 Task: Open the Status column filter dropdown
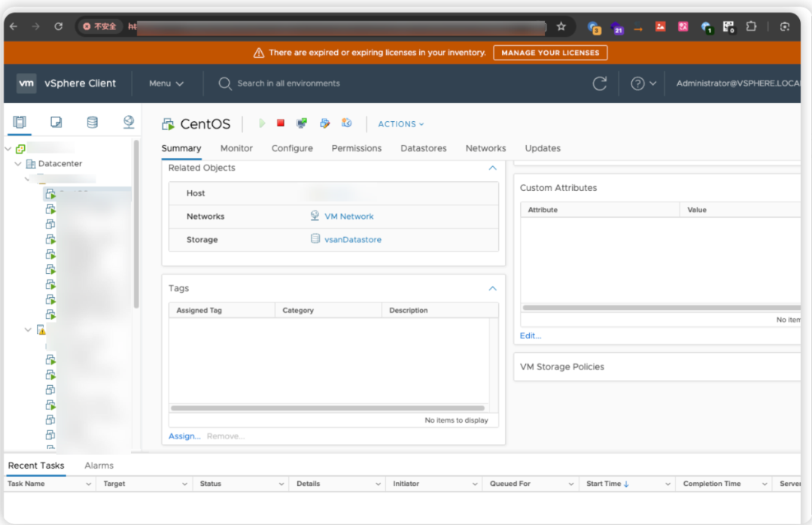click(x=281, y=484)
